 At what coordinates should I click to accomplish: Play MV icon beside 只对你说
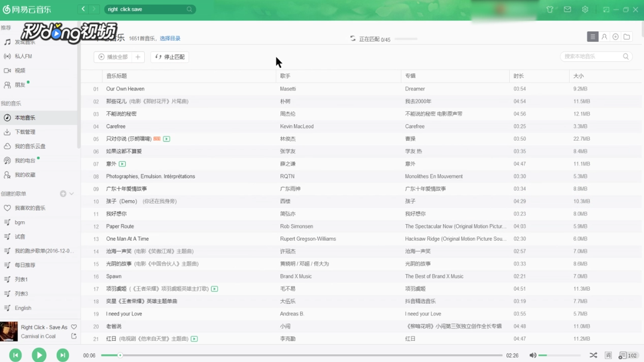click(x=166, y=139)
